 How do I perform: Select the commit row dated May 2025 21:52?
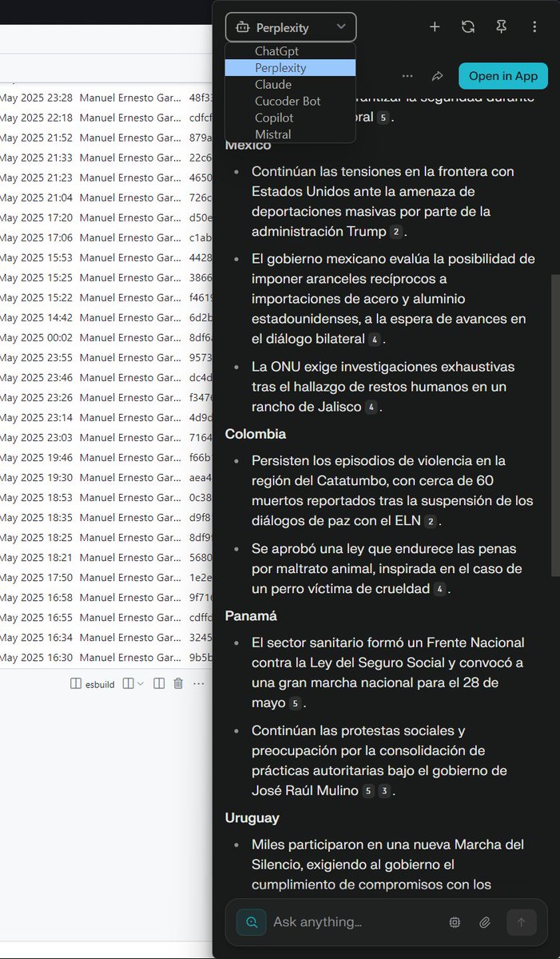click(105, 137)
